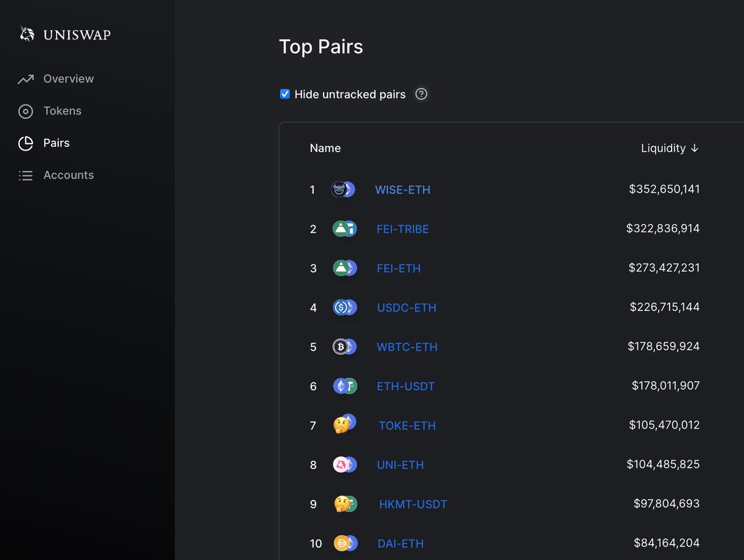Image resolution: width=744 pixels, height=560 pixels.
Task: Click the rank number 10 in DAI-ETH row
Action: click(x=316, y=544)
